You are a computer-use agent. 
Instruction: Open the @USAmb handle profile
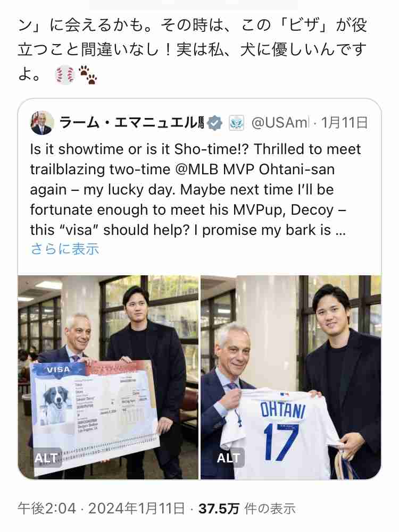(280, 123)
